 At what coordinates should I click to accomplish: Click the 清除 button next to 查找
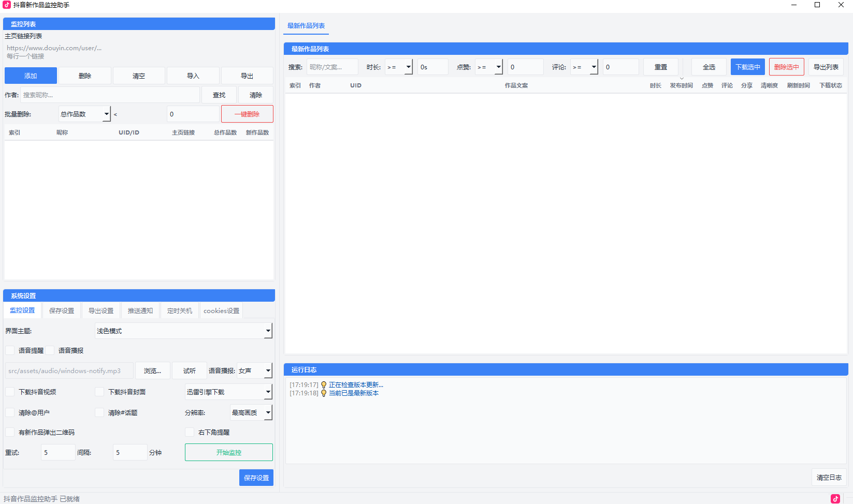(256, 95)
